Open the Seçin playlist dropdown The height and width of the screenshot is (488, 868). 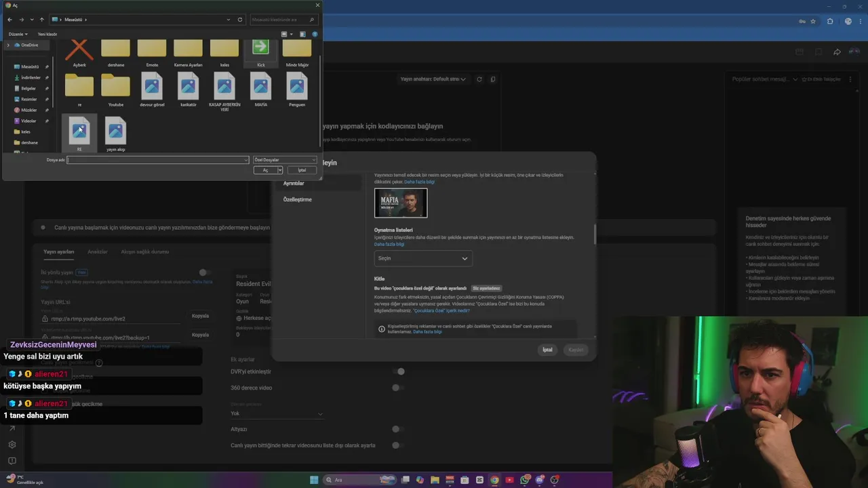click(423, 258)
